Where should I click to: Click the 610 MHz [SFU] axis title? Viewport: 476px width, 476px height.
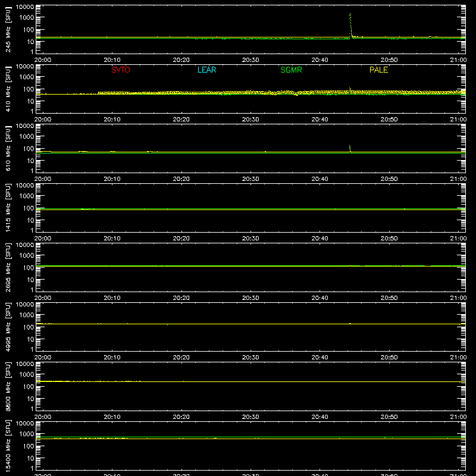point(8,149)
